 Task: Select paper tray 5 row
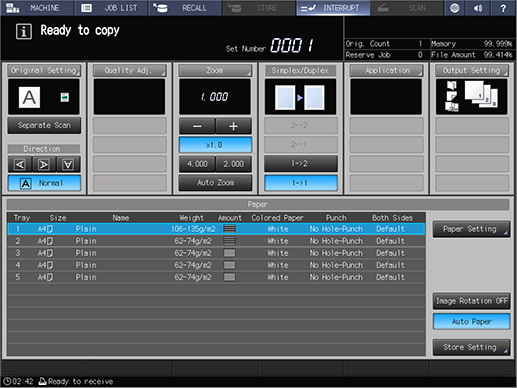pyautogui.click(x=216, y=277)
